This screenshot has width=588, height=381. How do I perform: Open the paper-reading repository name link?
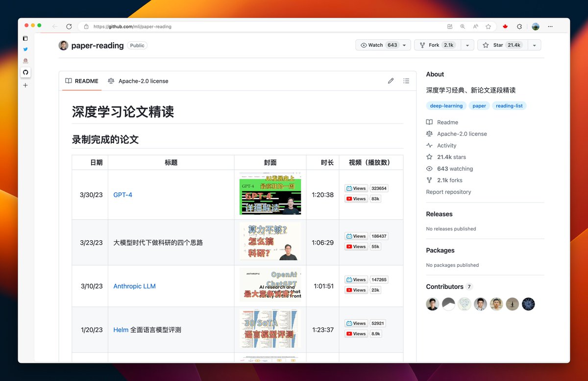pyautogui.click(x=98, y=46)
